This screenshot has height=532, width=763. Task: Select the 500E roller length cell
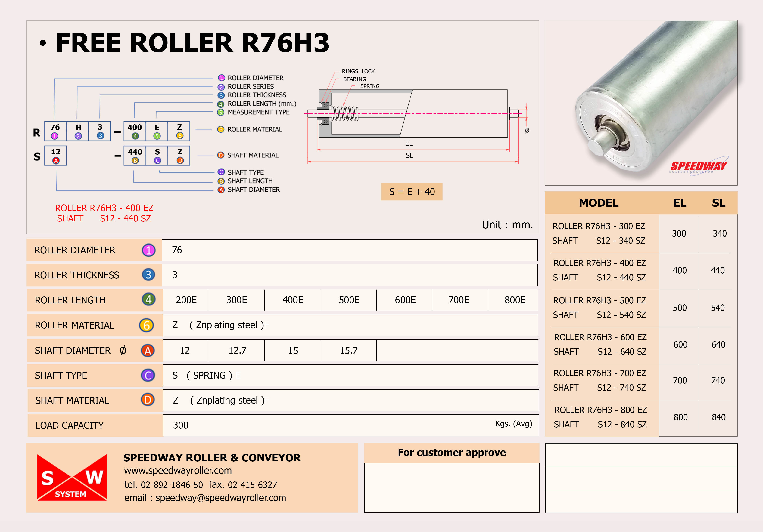pos(349,300)
